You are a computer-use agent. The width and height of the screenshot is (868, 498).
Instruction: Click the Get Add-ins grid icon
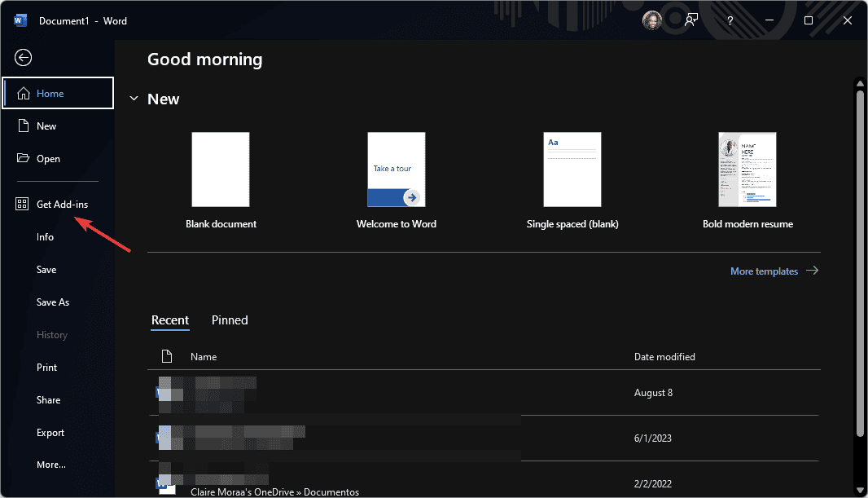pyautogui.click(x=22, y=204)
